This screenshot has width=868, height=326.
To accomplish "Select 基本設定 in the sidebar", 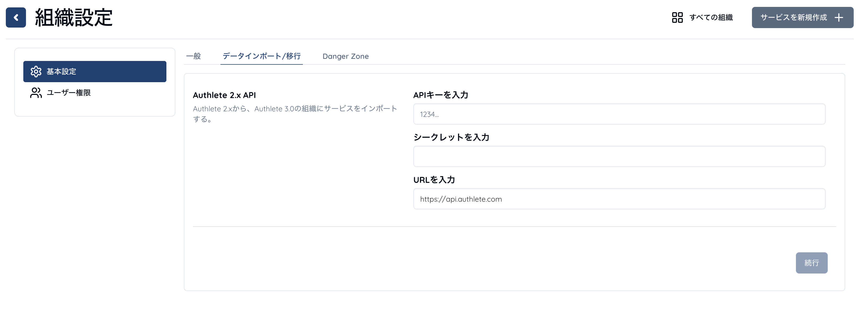I will coord(95,72).
